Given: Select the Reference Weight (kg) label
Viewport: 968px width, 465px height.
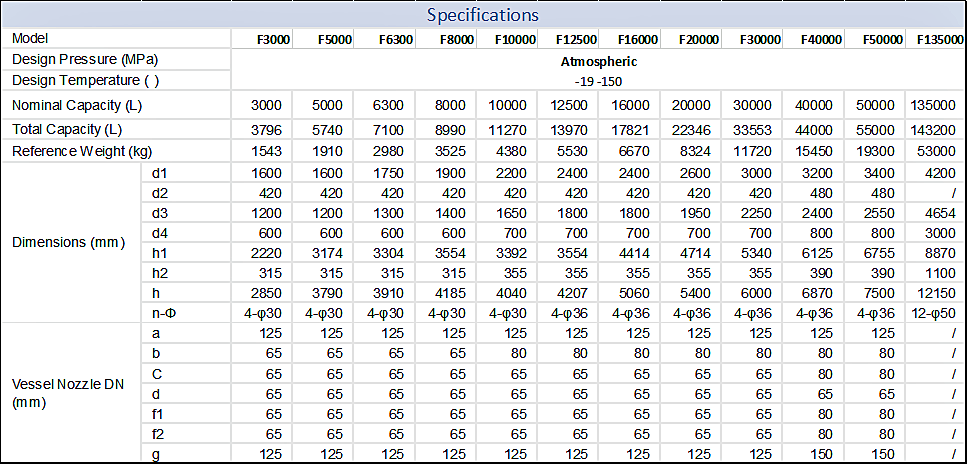Looking at the screenshot, I should [81, 151].
